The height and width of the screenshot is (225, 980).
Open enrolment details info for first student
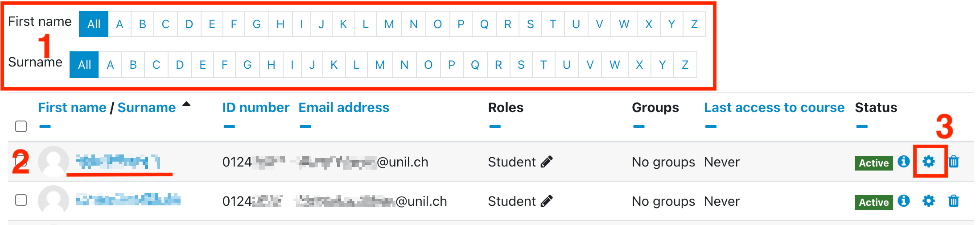pyautogui.click(x=904, y=161)
